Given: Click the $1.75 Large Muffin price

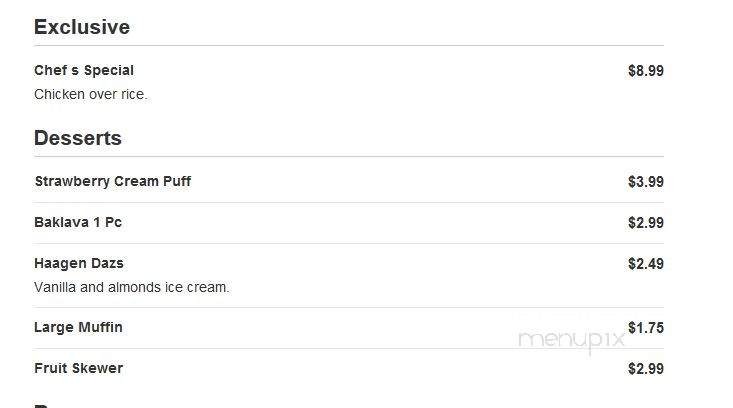Looking at the screenshot, I should coord(646,328).
